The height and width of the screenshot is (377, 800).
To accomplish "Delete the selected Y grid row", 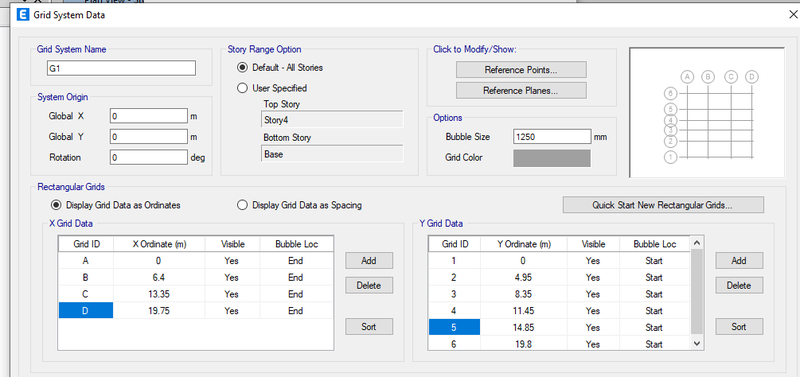I will pos(739,285).
